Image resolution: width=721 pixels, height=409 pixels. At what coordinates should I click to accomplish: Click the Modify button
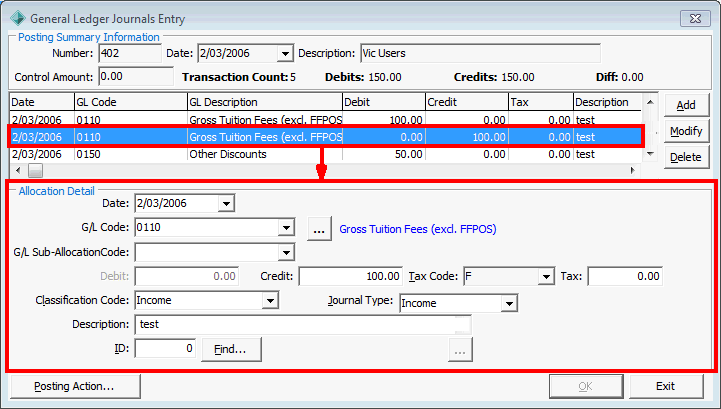tap(686, 132)
